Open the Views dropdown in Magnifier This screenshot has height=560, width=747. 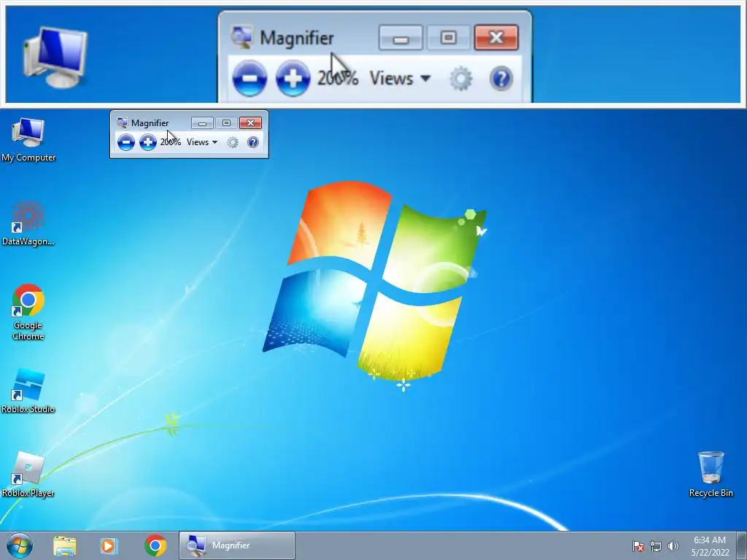tap(202, 142)
